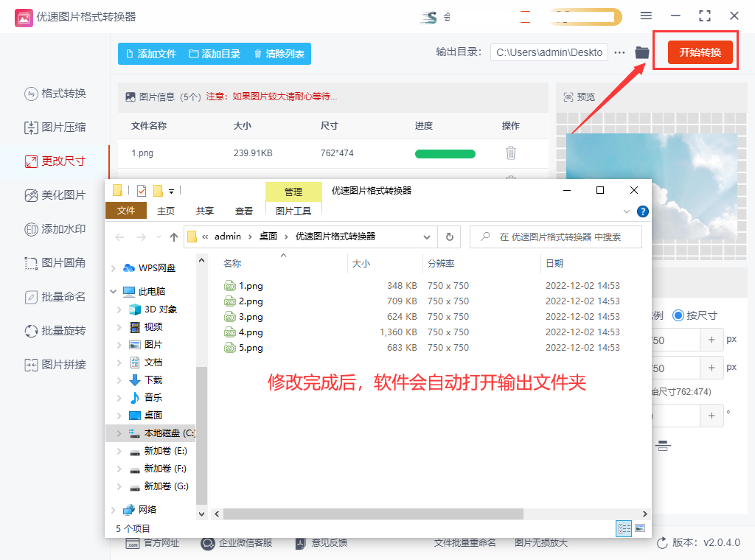This screenshot has width=755, height=560.
Task: Open the 官方网址 official website link
Action: [152, 543]
